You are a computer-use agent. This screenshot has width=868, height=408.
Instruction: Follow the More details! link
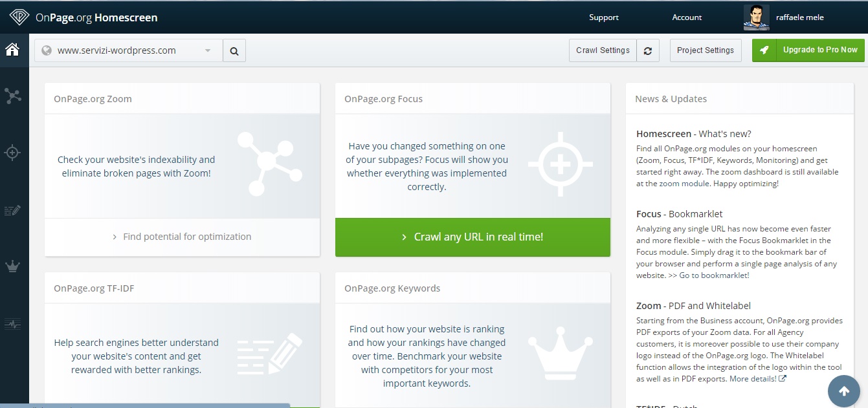coord(753,379)
